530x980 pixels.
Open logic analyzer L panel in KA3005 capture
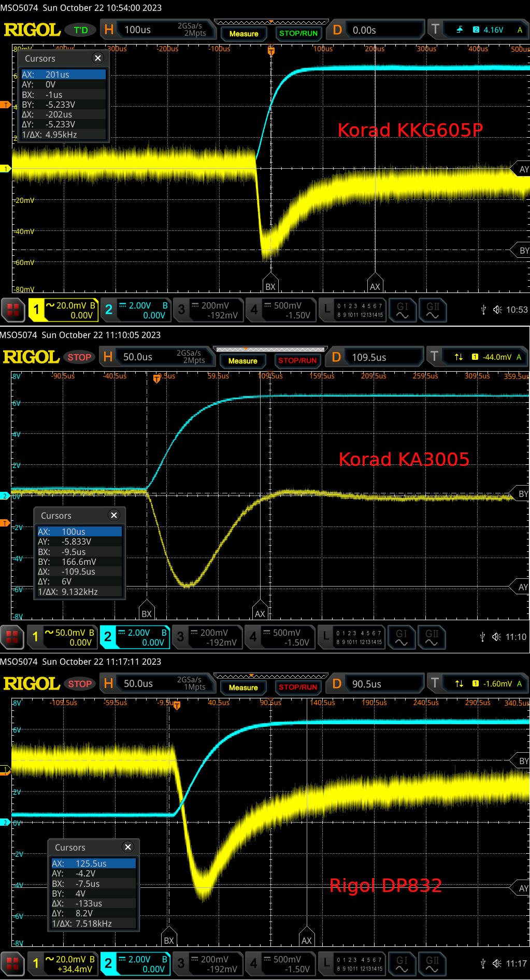tap(352, 637)
